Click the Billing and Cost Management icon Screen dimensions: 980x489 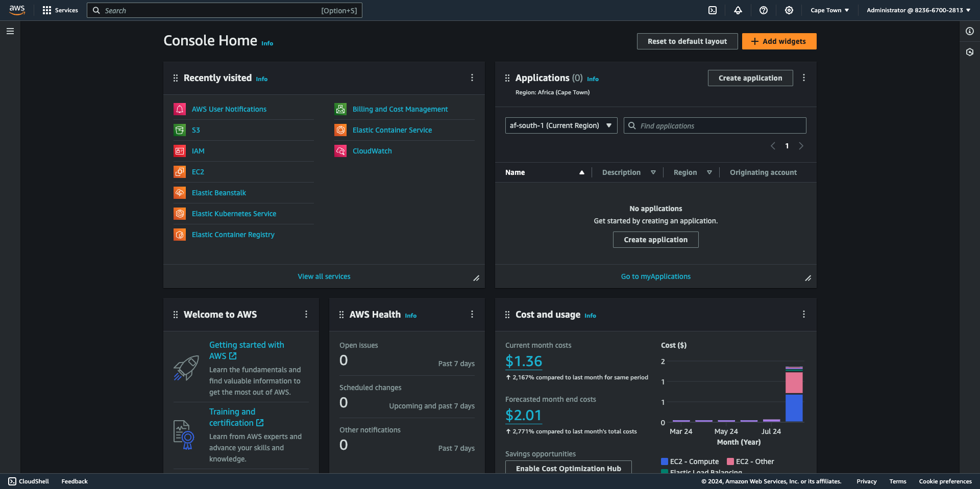pyautogui.click(x=340, y=109)
